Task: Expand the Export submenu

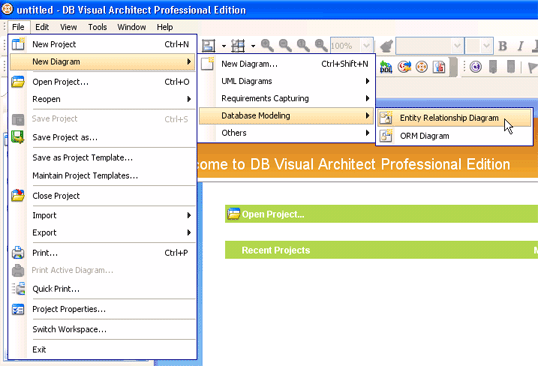Action: click(x=102, y=233)
